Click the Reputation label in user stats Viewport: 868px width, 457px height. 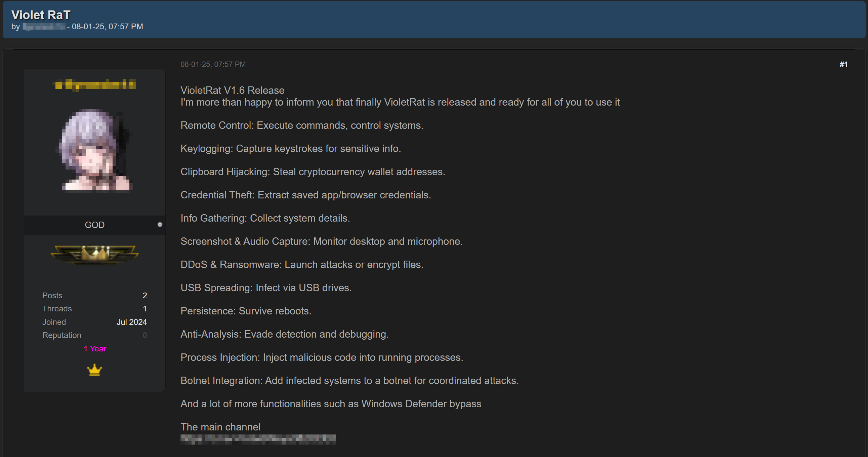point(61,335)
